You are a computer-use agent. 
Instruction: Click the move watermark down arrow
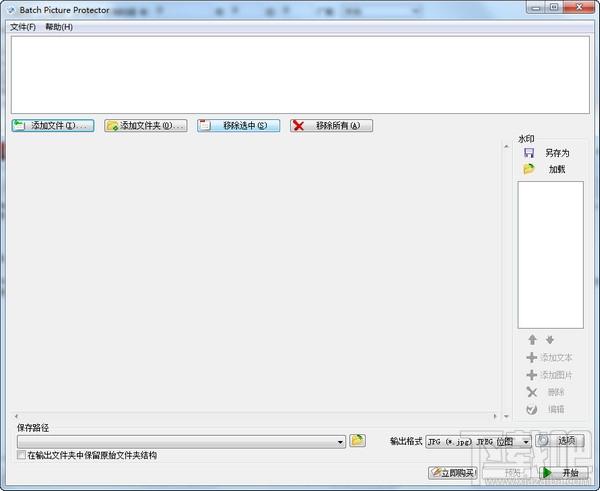(550, 339)
